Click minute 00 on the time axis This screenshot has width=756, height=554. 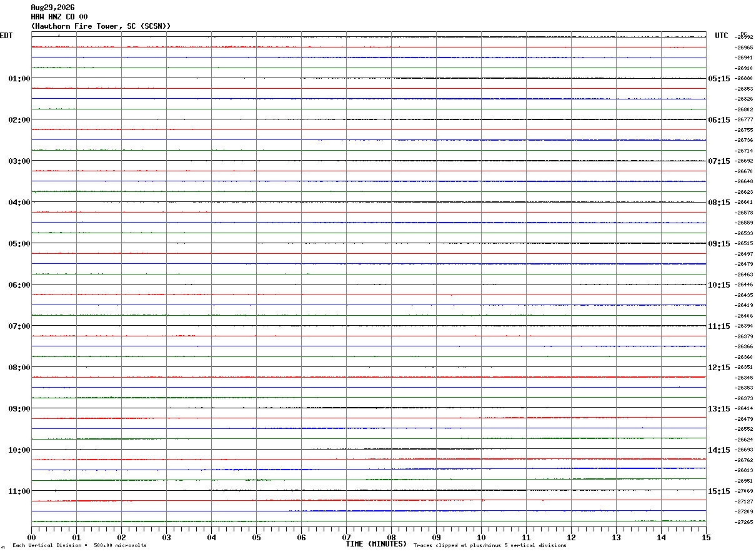click(x=32, y=537)
